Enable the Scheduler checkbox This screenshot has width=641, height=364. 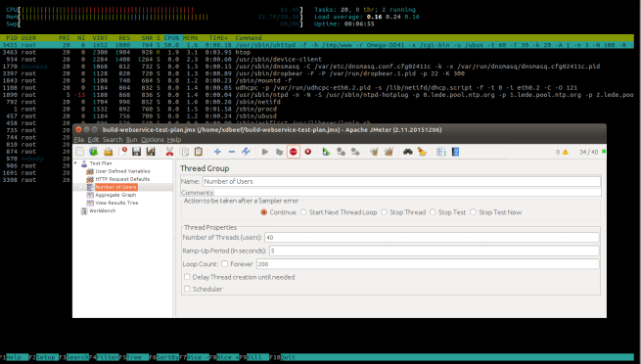[187, 289]
